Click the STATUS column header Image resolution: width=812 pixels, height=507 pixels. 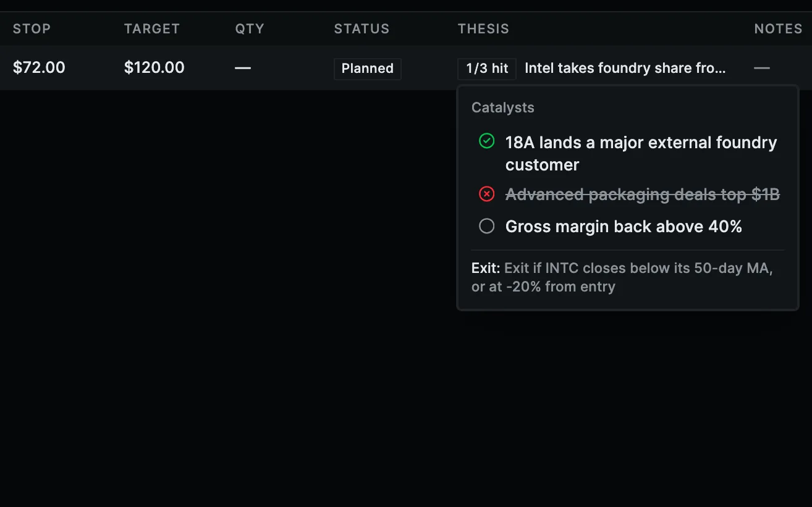(362, 29)
